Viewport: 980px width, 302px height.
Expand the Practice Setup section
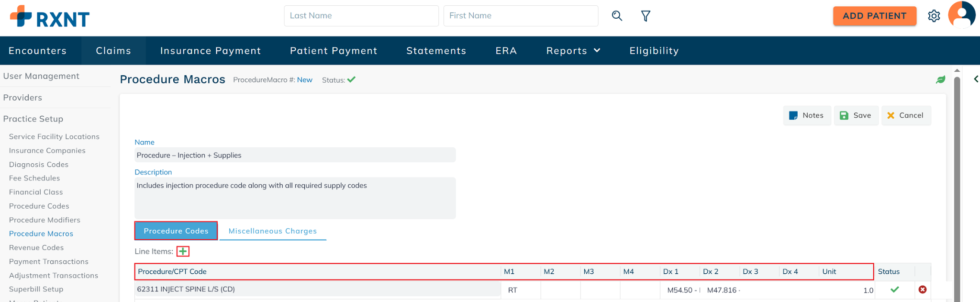33,119
